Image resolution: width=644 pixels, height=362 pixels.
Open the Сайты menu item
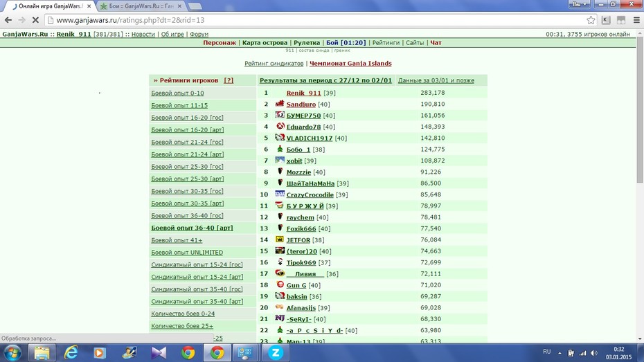pyautogui.click(x=415, y=43)
